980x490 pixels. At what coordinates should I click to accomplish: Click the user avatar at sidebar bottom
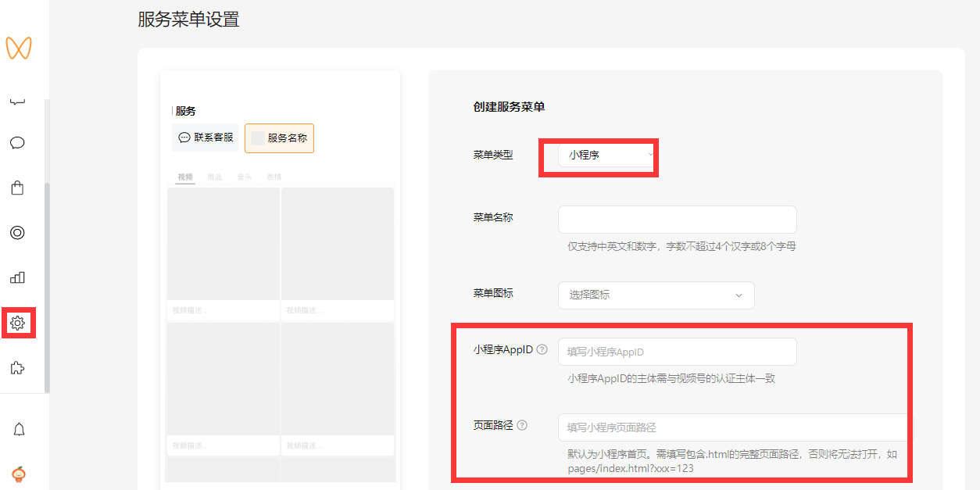point(19,474)
